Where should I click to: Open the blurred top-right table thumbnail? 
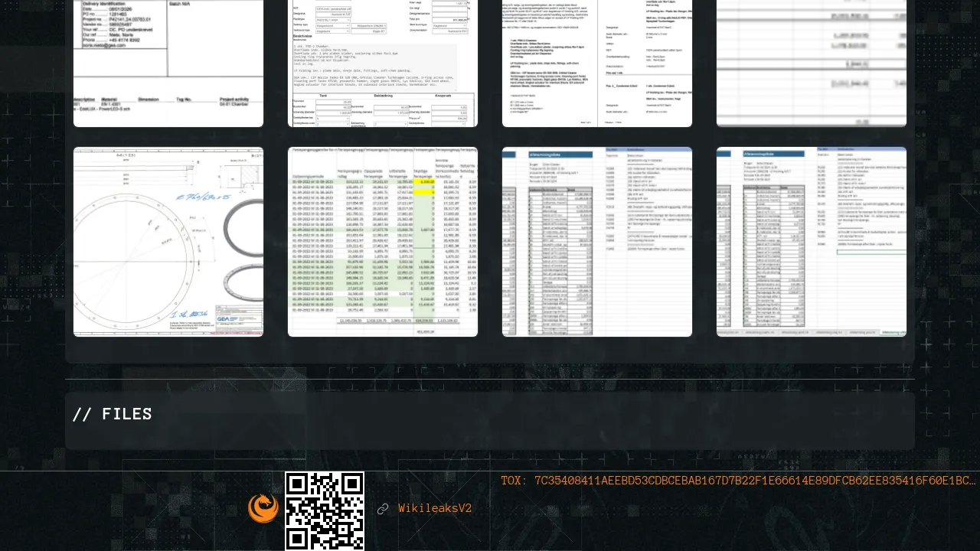tap(812, 63)
